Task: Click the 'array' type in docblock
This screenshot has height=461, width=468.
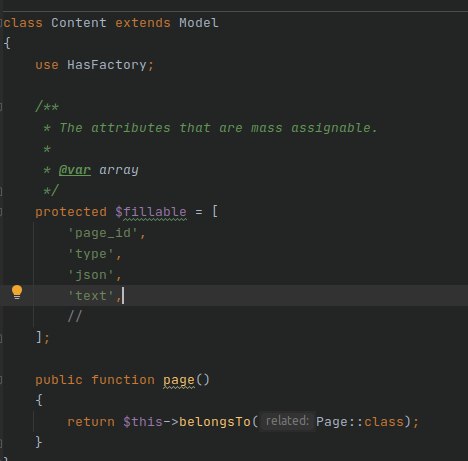Action: (x=119, y=170)
